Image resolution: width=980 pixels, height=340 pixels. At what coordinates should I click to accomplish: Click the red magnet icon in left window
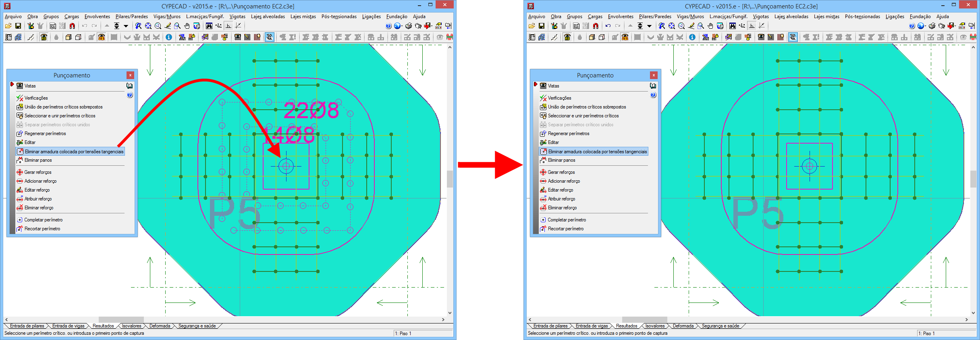72,26
